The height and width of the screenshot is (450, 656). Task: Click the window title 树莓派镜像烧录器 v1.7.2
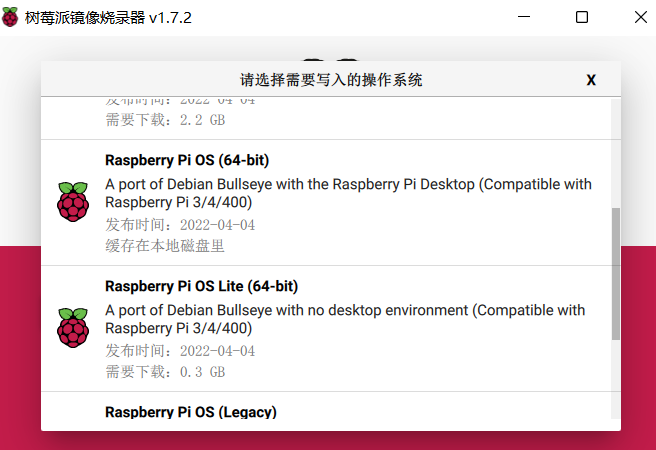click(x=108, y=18)
